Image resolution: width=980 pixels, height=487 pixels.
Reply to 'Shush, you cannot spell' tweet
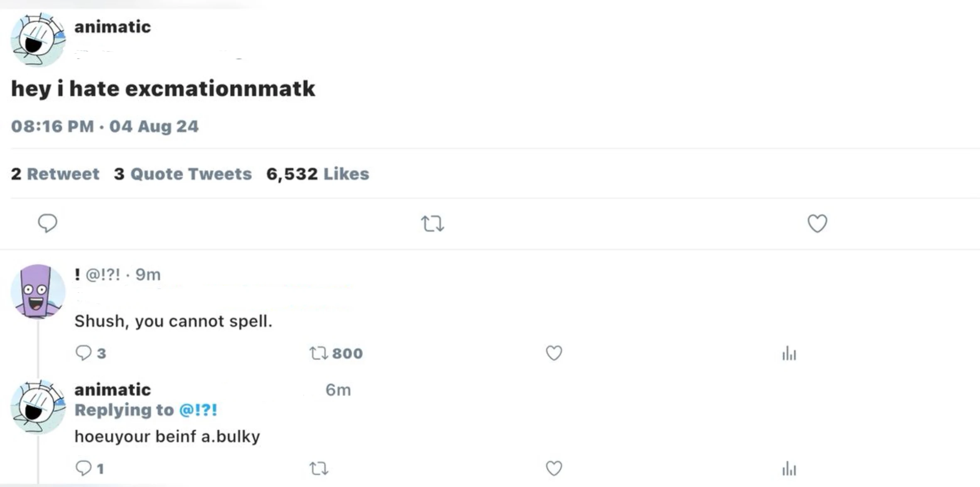(x=83, y=353)
